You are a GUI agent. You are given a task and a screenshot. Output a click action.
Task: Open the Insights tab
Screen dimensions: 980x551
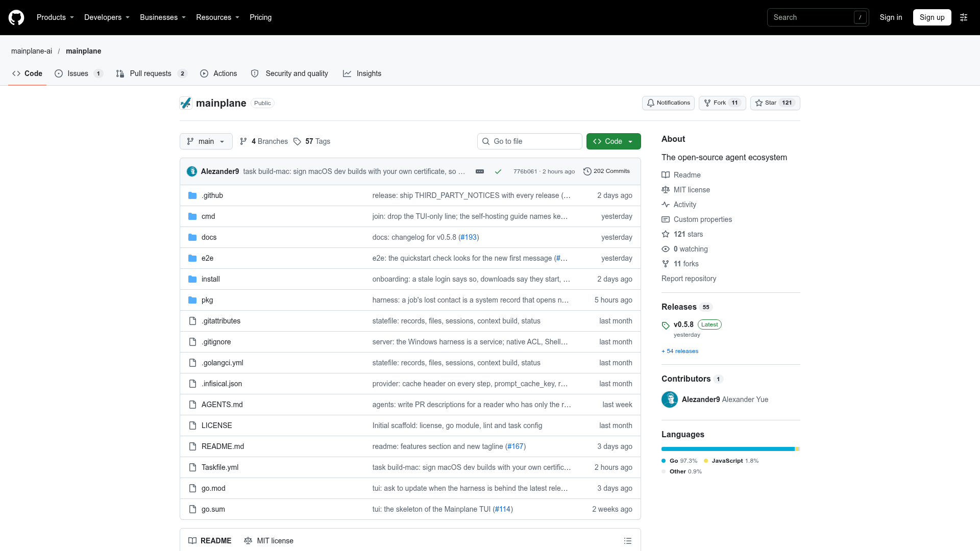[362, 73]
